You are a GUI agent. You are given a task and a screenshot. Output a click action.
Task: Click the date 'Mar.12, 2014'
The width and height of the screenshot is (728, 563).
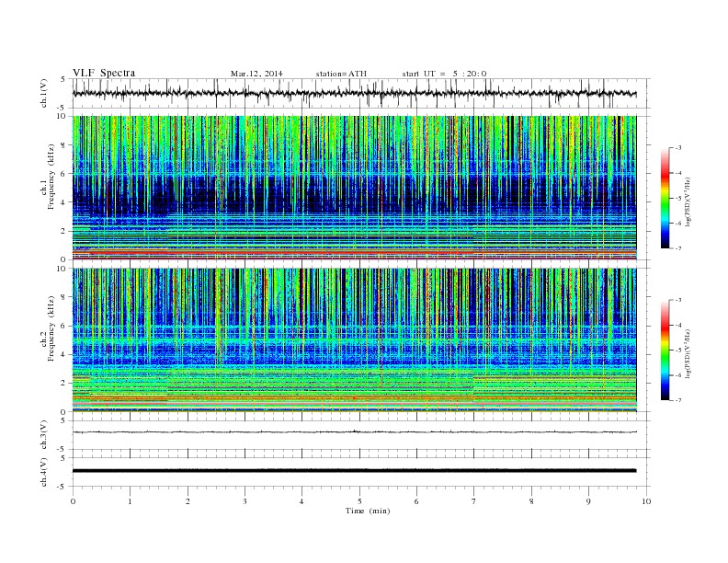256,74
